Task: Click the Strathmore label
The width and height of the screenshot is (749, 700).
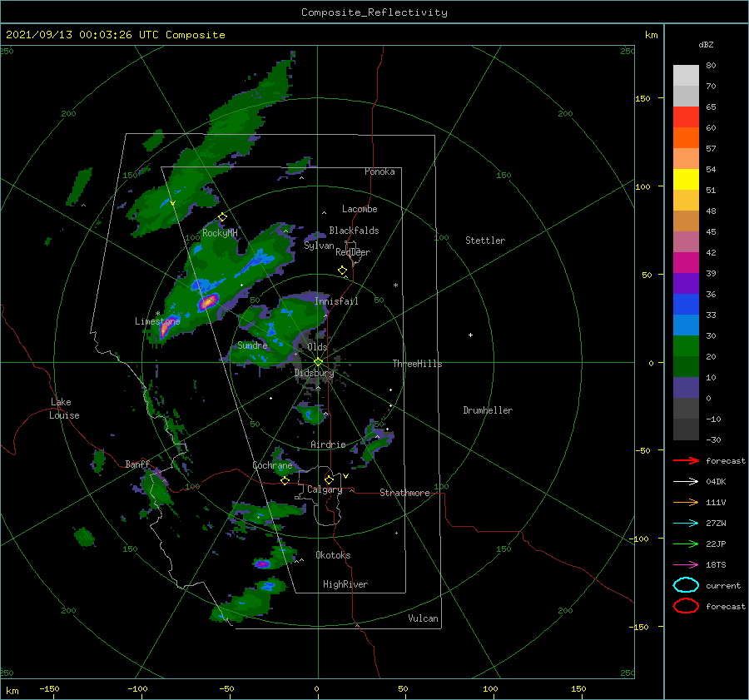Action: point(404,493)
